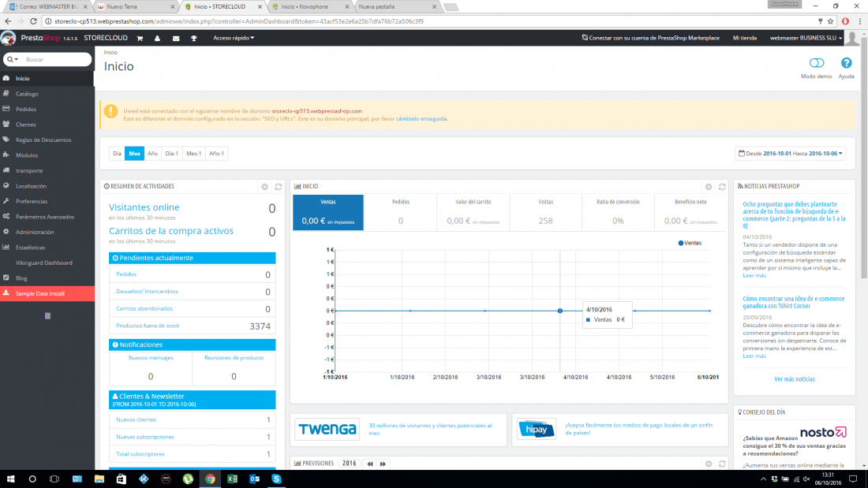
Task: Go to next year in Previsiones
Action: [x=383, y=464]
